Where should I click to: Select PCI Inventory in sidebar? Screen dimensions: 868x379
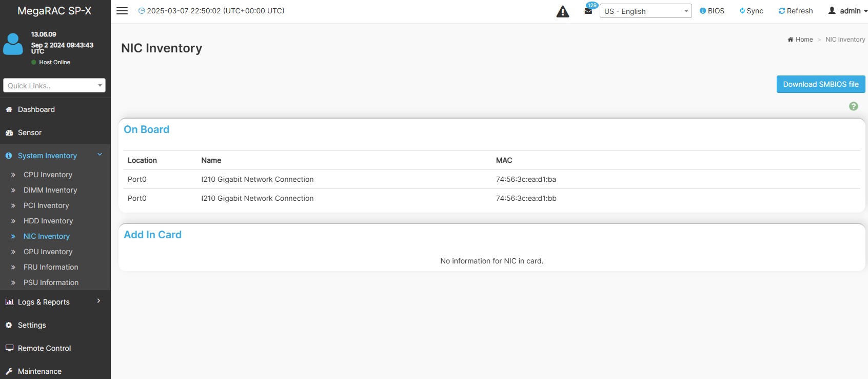click(x=46, y=205)
